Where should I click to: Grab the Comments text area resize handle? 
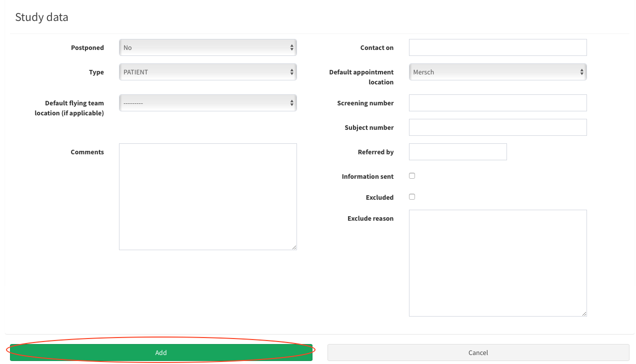[x=294, y=247]
